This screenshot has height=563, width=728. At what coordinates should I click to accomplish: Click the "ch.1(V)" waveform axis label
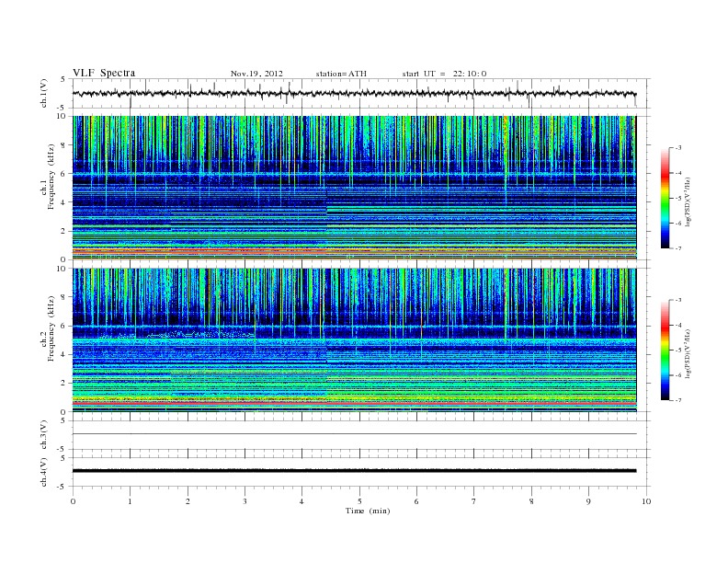pos(44,93)
